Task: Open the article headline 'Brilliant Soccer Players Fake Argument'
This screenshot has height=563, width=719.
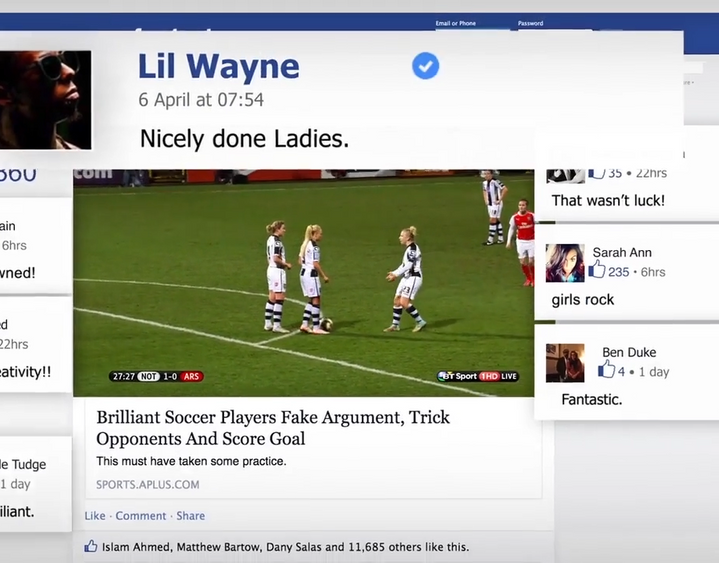Action: 273,428
